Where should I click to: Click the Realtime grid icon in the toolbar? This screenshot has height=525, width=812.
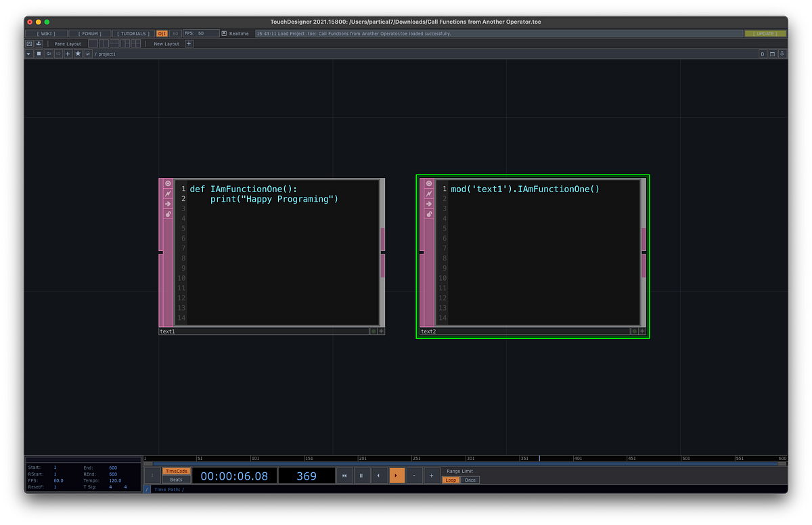(223, 33)
